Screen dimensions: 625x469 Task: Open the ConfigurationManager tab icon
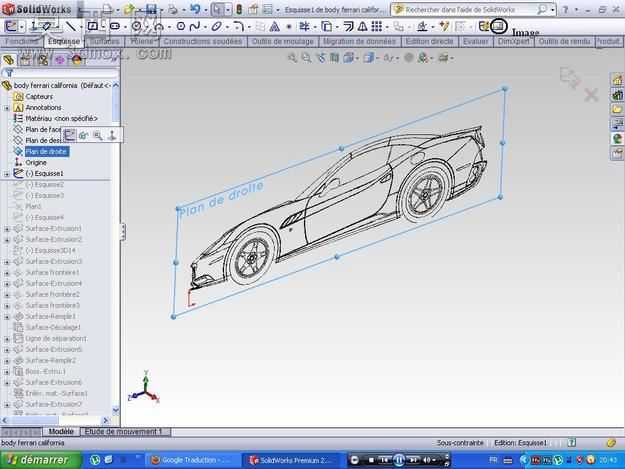43,60
